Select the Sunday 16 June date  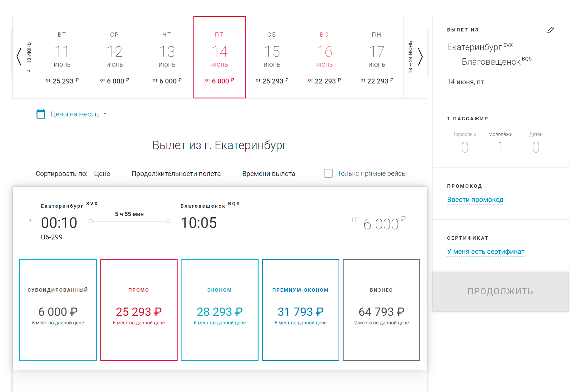pyautogui.click(x=324, y=57)
